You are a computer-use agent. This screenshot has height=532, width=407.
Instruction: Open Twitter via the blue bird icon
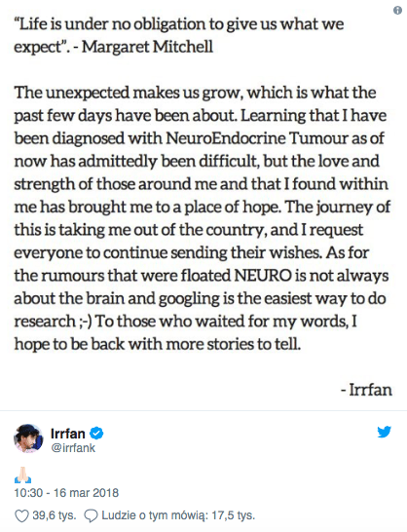385,432
